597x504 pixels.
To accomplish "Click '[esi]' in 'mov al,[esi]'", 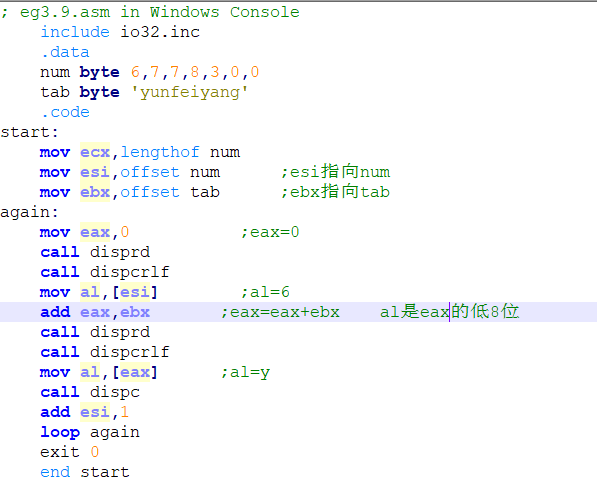I will [135, 292].
